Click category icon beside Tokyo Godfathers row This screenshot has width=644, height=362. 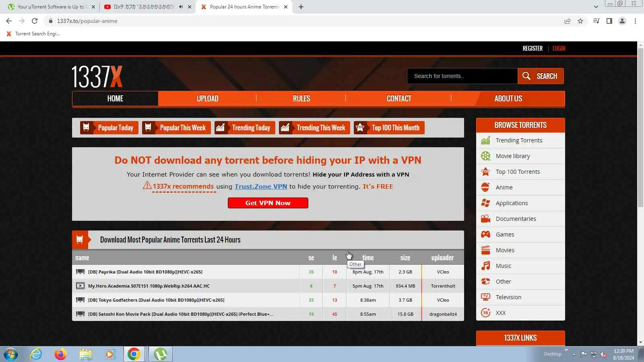pyautogui.click(x=80, y=300)
